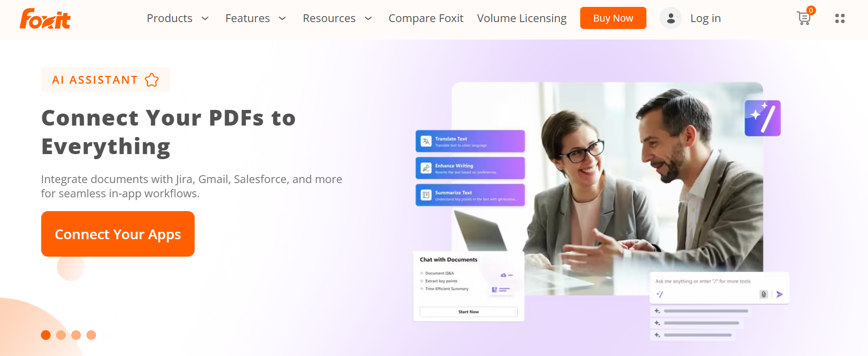Open the Volume Licensing page
The height and width of the screenshot is (356, 868).
click(522, 18)
